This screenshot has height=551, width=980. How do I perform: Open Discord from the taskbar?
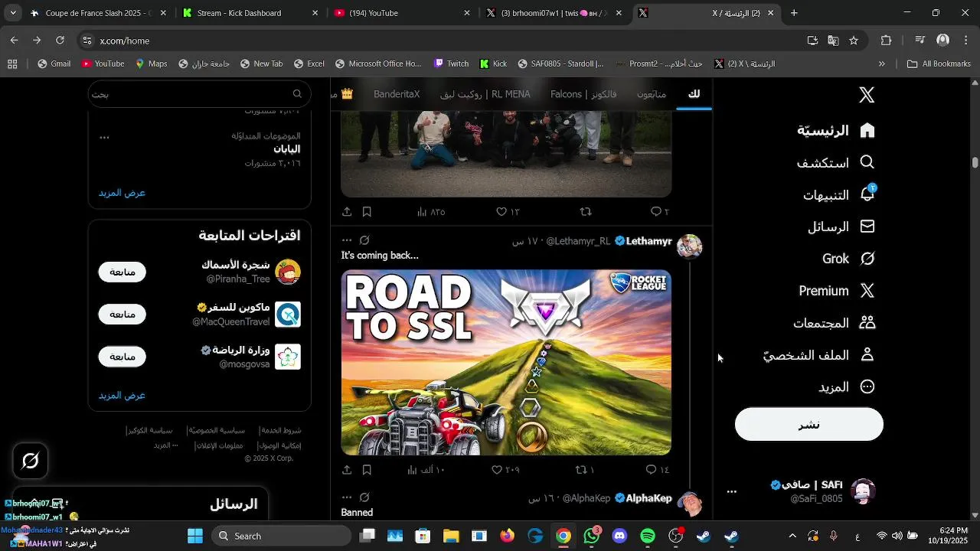[619, 536]
